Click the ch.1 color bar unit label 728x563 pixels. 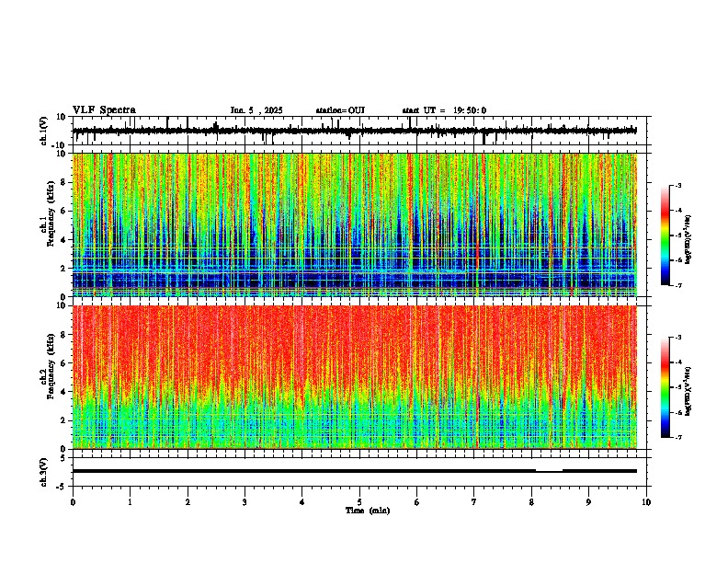688,240
